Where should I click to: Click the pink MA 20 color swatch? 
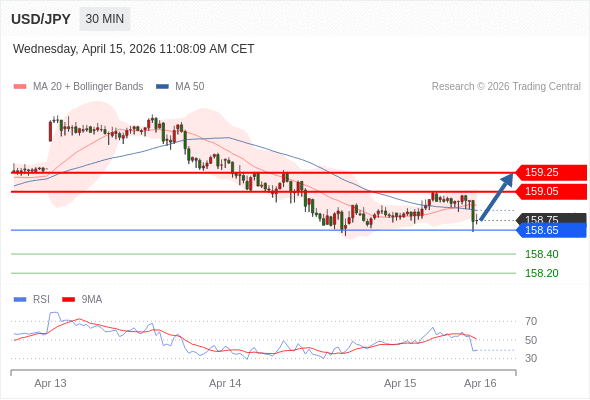(x=20, y=87)
